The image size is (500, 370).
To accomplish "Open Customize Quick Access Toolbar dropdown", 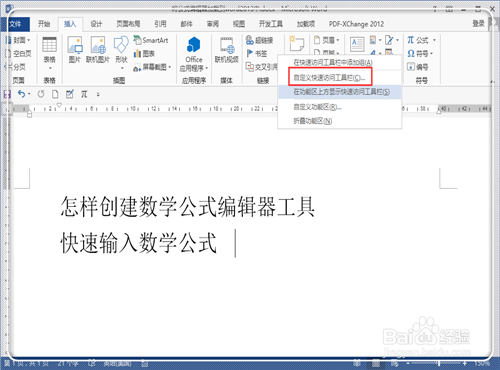I will point(98,95).
